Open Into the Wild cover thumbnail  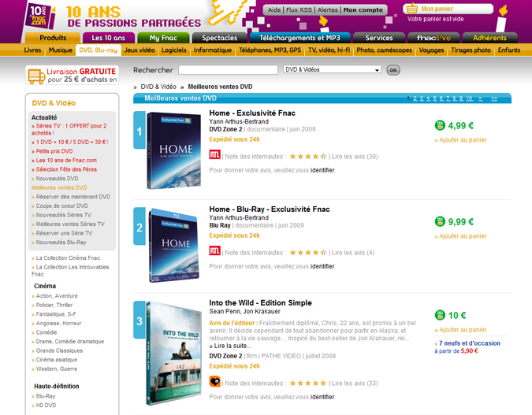(x=173, y=354)
